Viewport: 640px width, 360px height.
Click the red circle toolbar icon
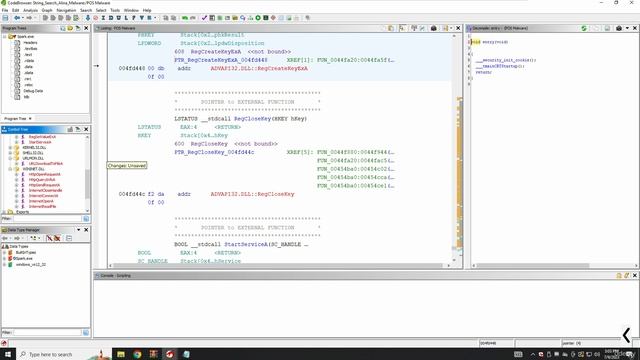tap(96, 18)
